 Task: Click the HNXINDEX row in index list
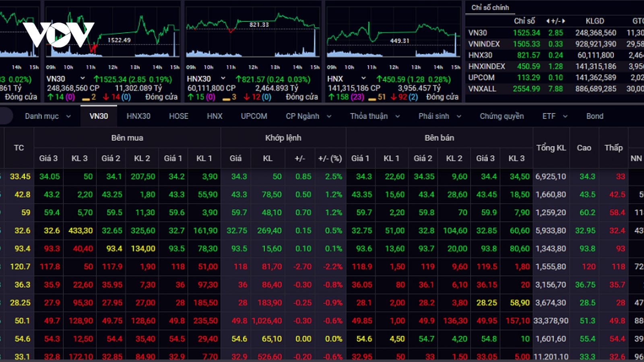click(555, 66)
